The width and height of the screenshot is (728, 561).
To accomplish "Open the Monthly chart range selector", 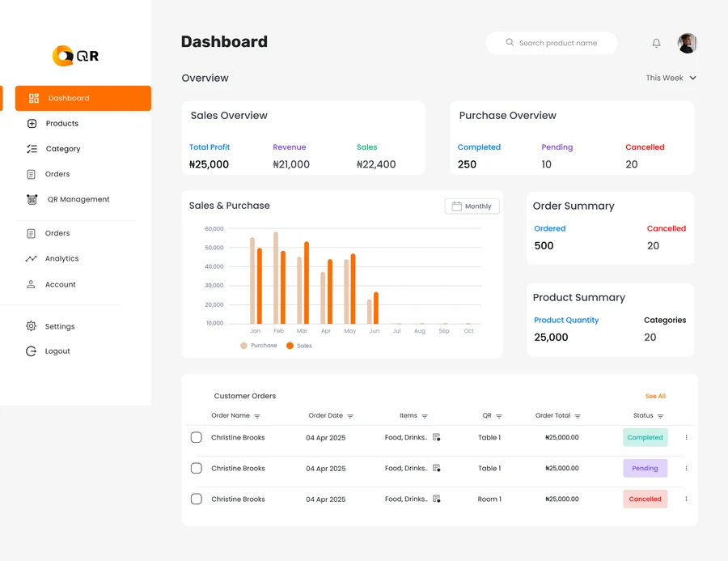I will click(x=472, y=206).
